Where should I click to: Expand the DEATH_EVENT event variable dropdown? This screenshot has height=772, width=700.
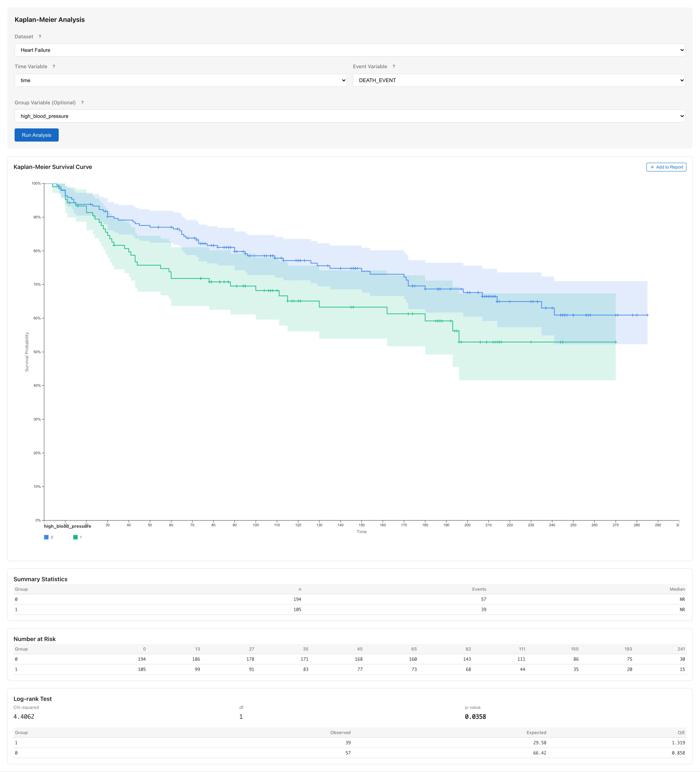(519, 80)
